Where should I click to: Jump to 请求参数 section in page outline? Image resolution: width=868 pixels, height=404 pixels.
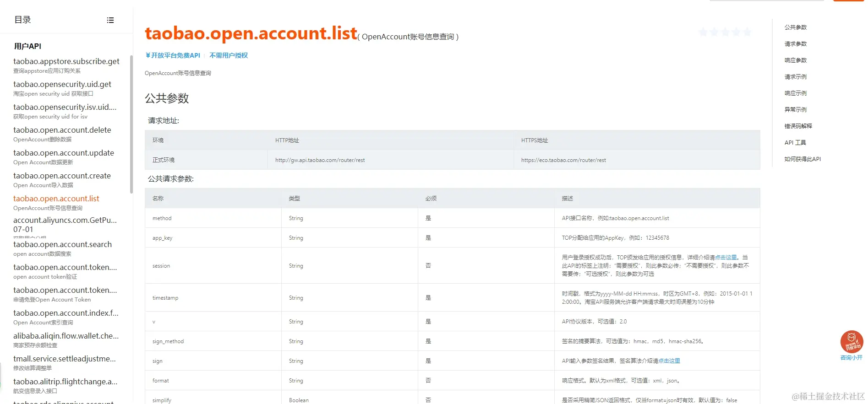coord(796,44)
